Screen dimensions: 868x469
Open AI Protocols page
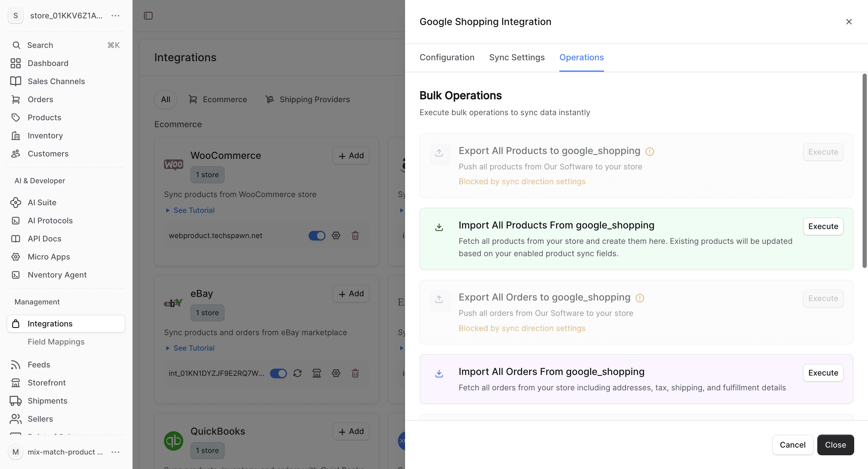click(x=66, y=221)
